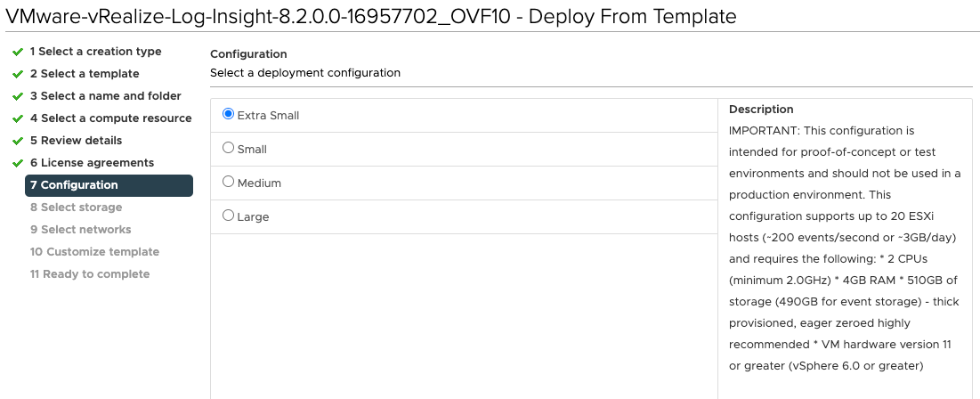980x399 pixels.
Task: Click checkmark next to Select a name and folder
Action: pos(18,96)
